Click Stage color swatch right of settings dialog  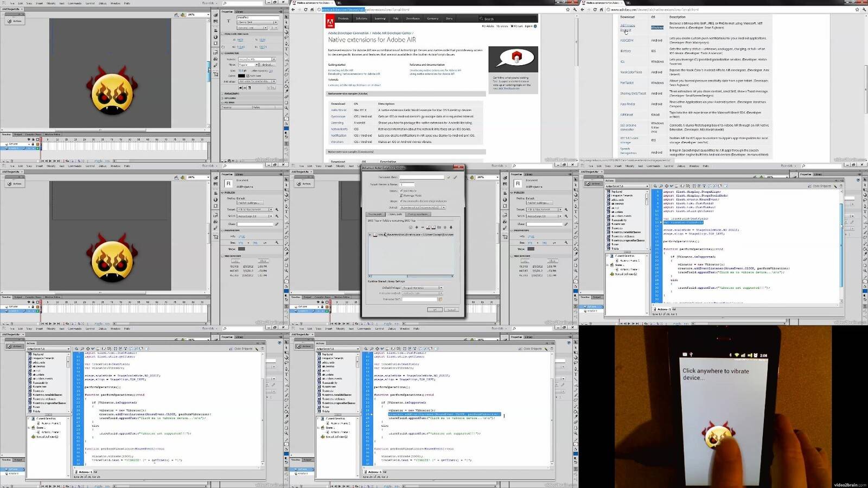pos(531,249)
